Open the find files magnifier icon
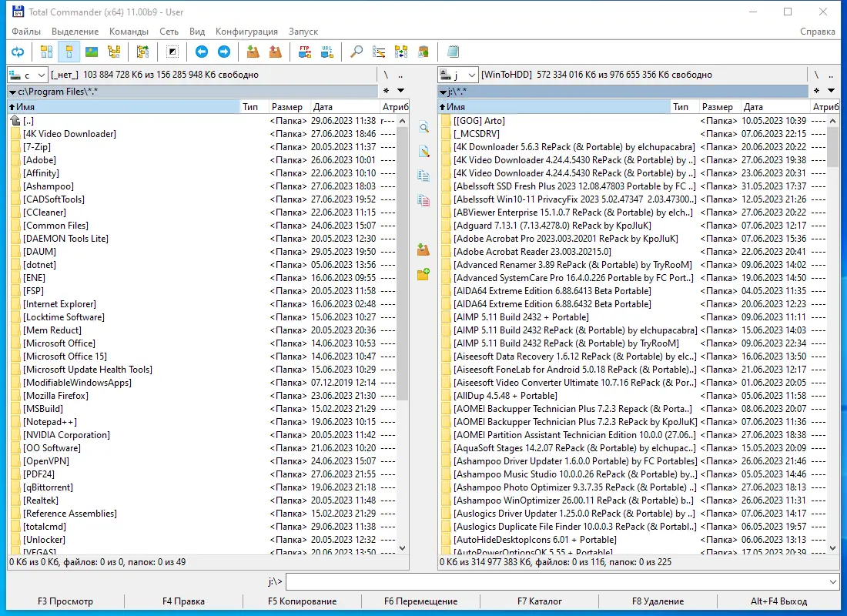This screenshot has height=616, width=847. click(x=356, y=52)
